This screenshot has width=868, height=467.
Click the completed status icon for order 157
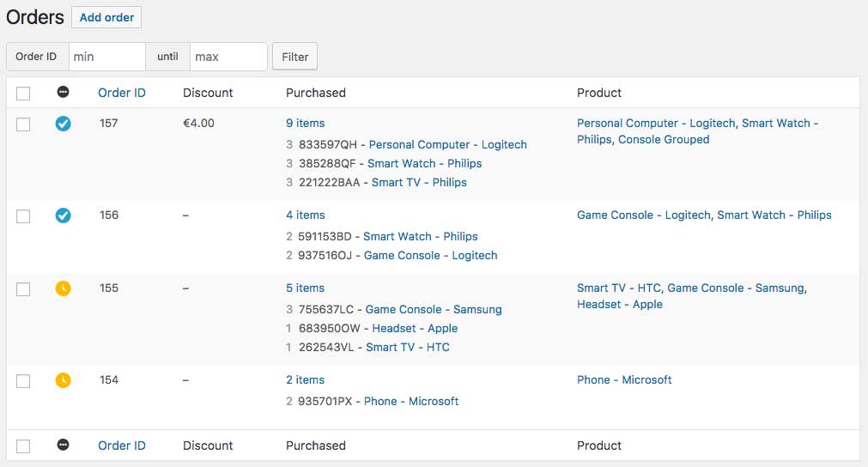tap(64, 124)
